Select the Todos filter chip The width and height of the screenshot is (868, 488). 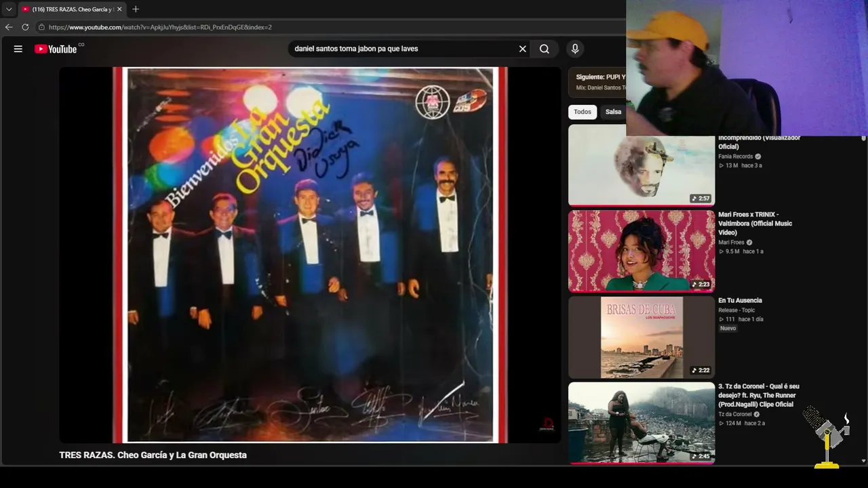[583, 112]
